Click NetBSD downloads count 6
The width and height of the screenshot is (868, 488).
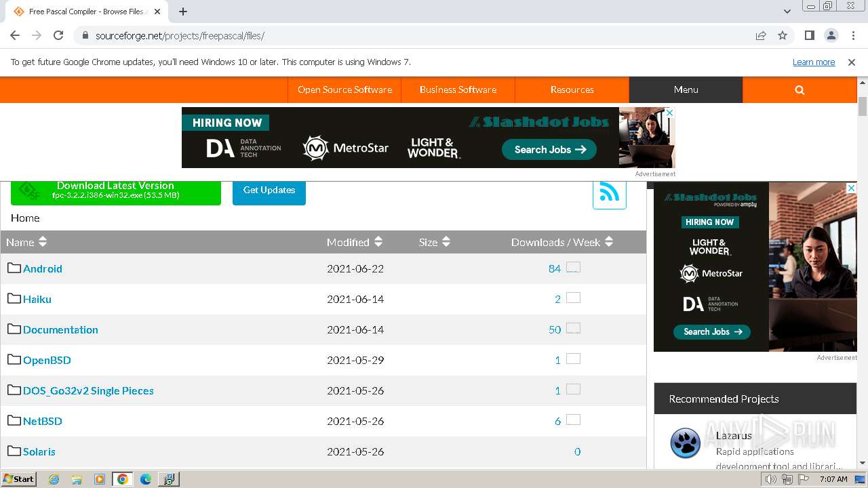pos(558,421)
